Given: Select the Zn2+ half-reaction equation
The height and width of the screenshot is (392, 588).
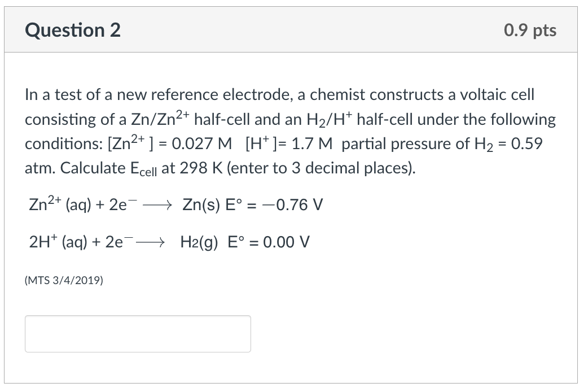Looking at the screenshot, I should (175, 204).
